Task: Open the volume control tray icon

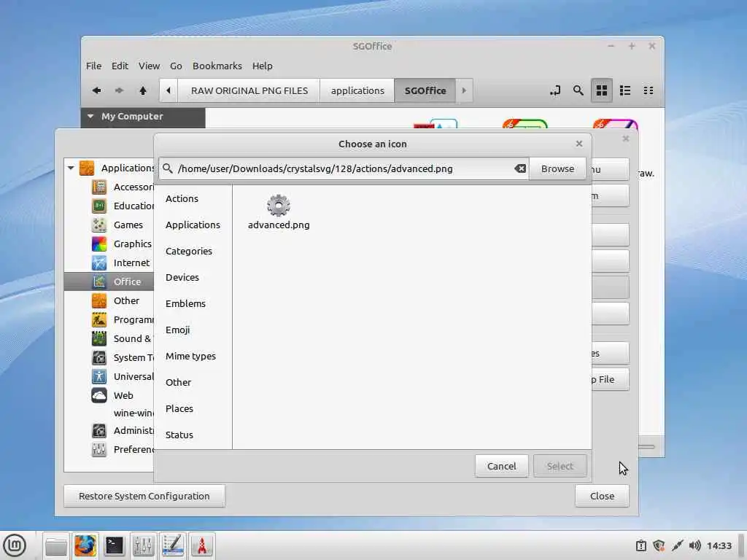Action: tap(695, 545)
